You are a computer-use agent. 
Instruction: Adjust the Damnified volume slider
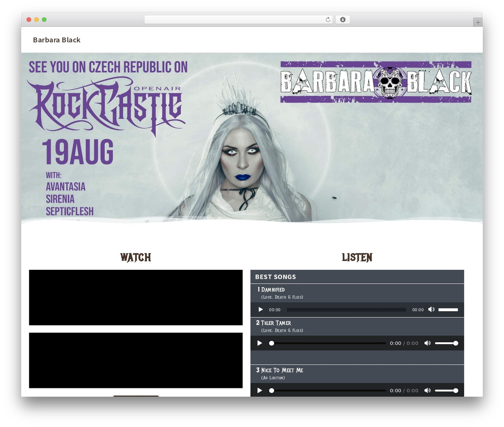pyautogui.click(x=448, y=310)
